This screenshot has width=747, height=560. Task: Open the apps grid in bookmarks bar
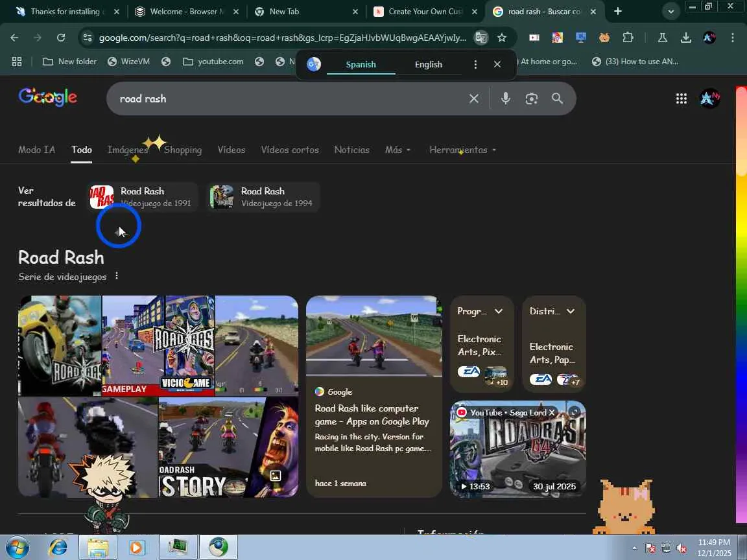click(17, 62)
